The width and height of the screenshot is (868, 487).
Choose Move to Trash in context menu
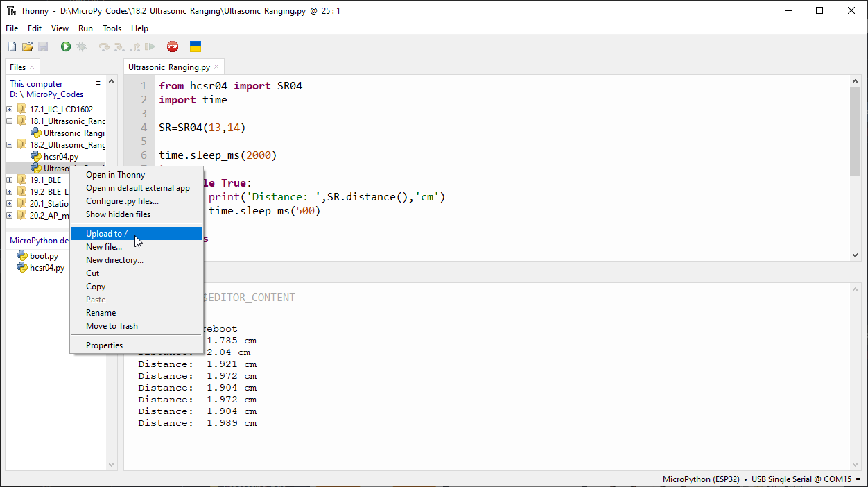click(x=137, y=326)
